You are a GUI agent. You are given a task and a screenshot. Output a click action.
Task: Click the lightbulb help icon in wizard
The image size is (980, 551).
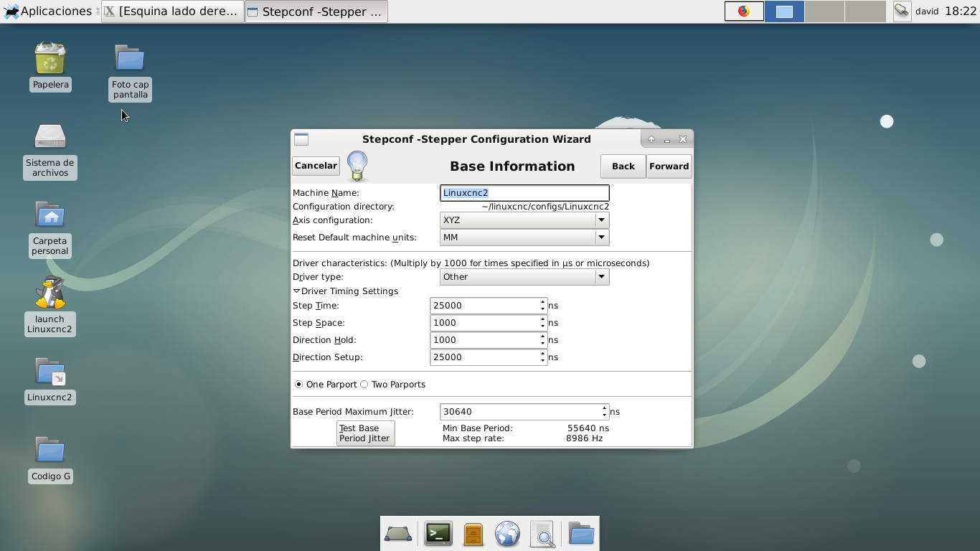(x=357, y=166)
